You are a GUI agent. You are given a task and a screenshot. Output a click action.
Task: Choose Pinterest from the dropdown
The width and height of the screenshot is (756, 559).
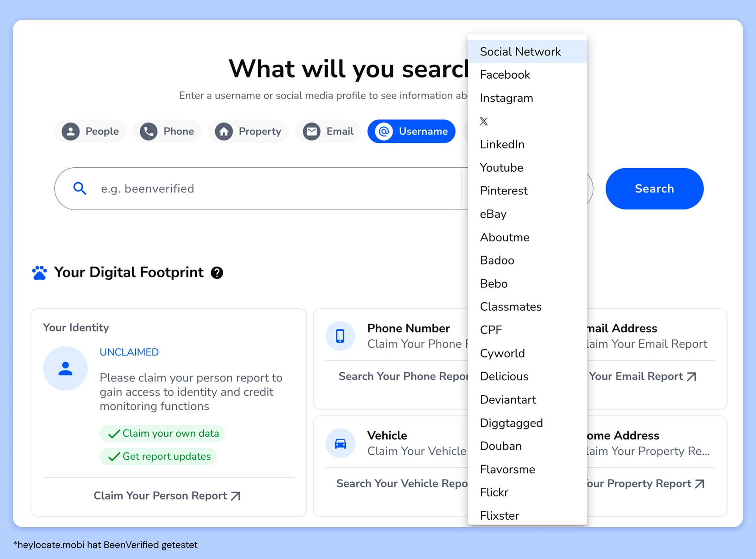click(x=527, y=191)
